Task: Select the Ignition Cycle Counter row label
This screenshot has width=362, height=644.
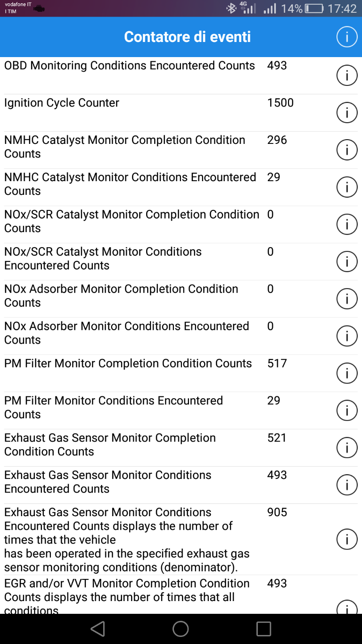Action: 62,103
